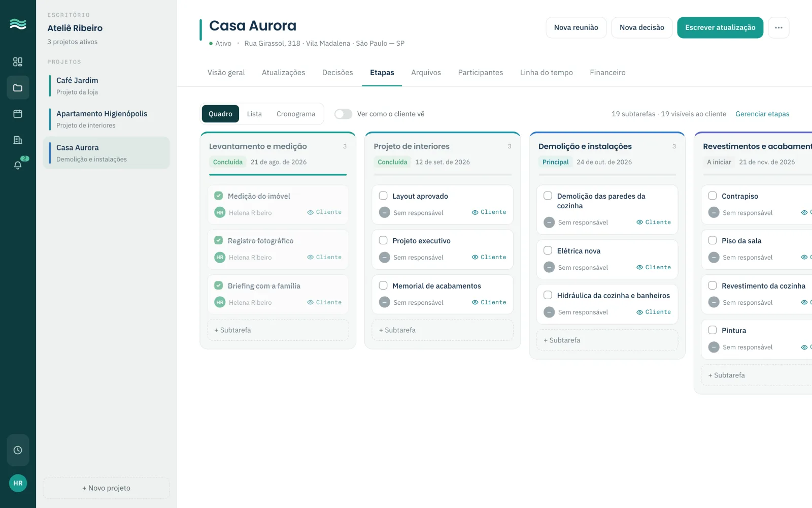The image size is (812, 508).
Task: Select the Cronograma view
Action: click(x=296, y=114)
